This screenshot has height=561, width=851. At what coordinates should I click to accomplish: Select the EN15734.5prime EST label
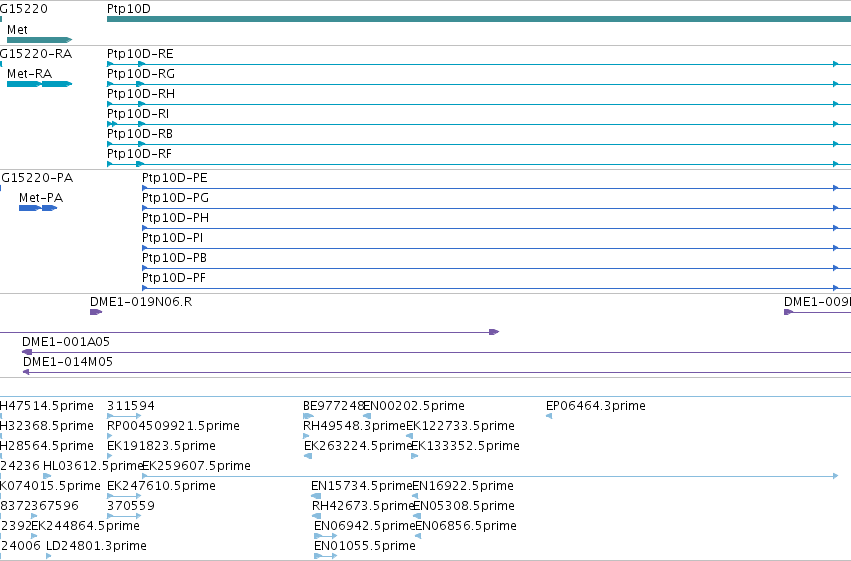[x=362, y=486]
